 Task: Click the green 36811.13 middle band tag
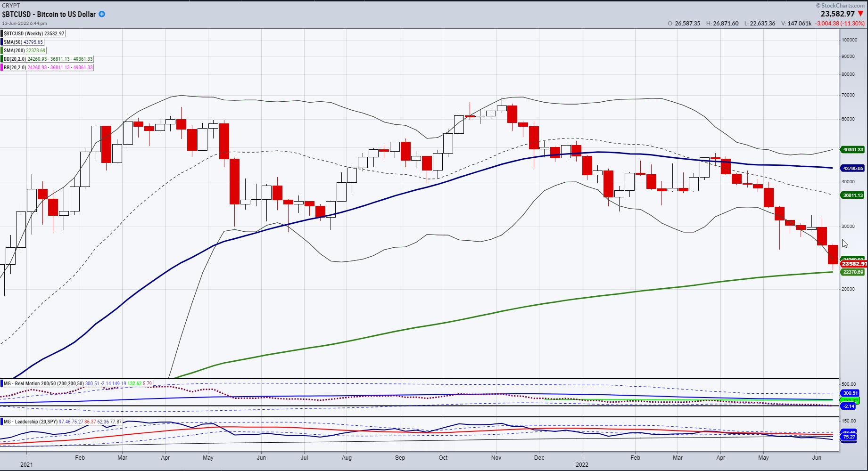(853, 195)
